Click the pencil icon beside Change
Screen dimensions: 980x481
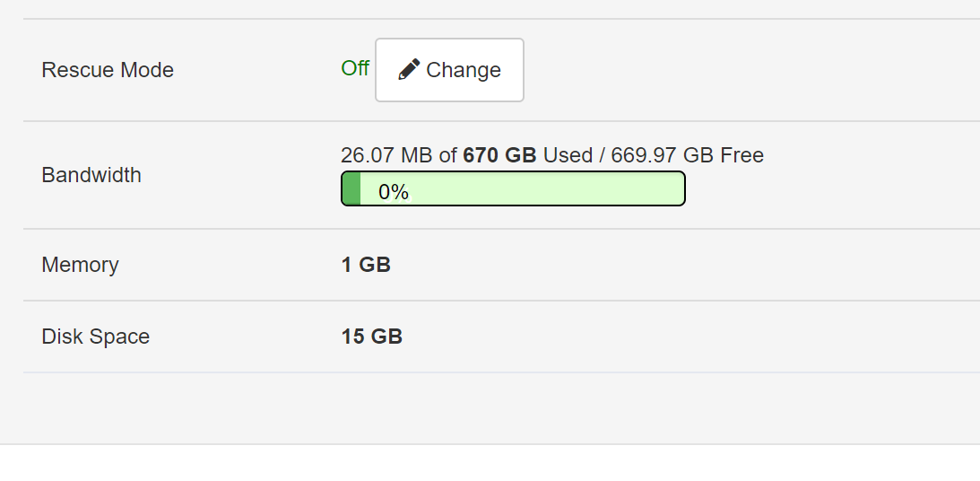tap(409, 70)
